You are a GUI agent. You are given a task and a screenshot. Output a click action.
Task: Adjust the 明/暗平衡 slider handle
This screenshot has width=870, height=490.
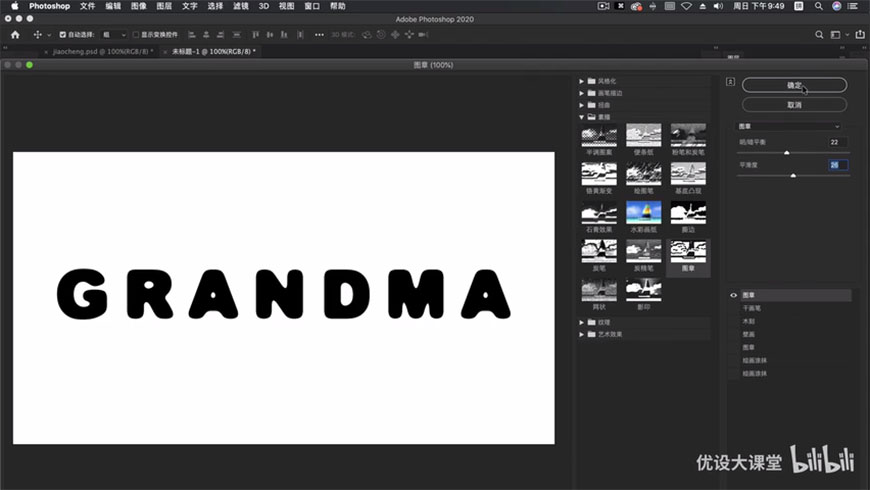(786, 152)
